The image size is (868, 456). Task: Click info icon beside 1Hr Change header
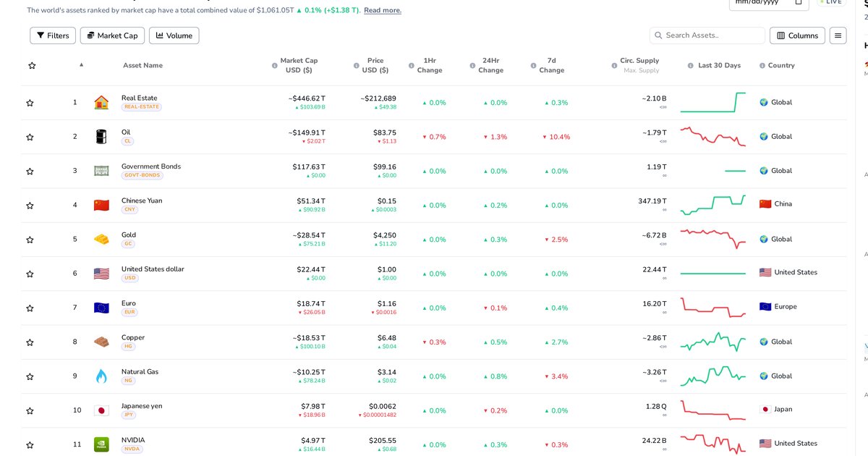tap(412, 66)
